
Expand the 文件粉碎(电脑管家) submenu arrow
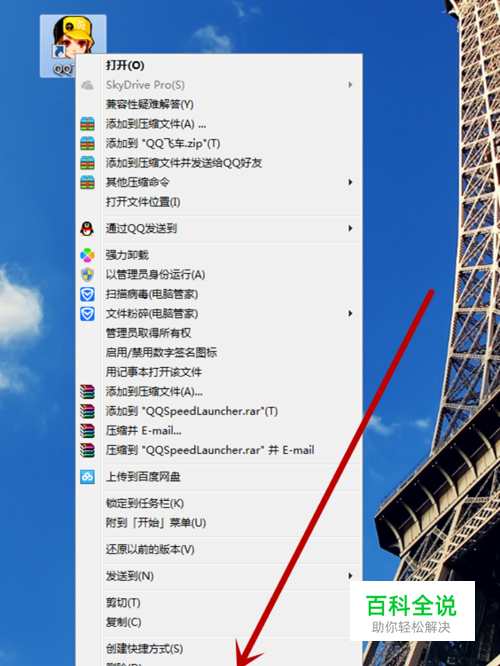coord(350,313)
